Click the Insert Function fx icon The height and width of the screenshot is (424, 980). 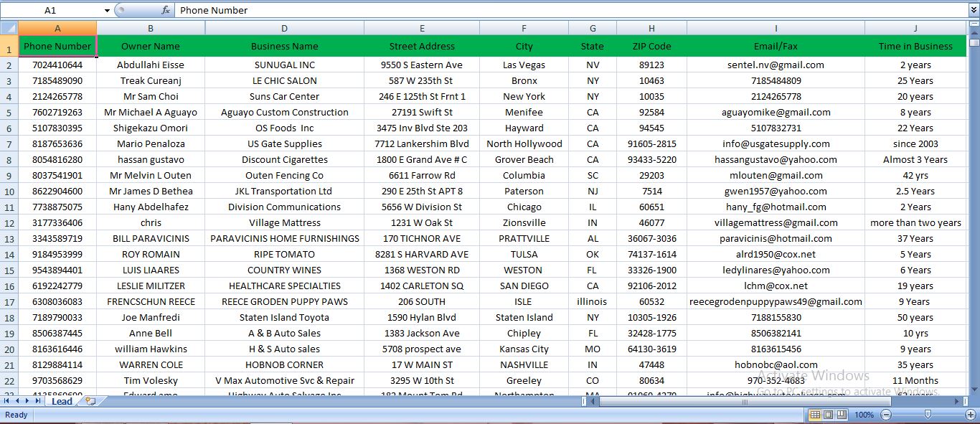click(166, 10)
